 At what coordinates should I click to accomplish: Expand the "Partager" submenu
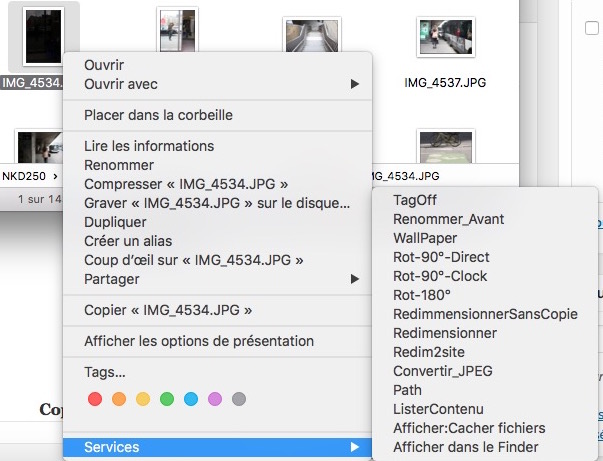point(354,279)
